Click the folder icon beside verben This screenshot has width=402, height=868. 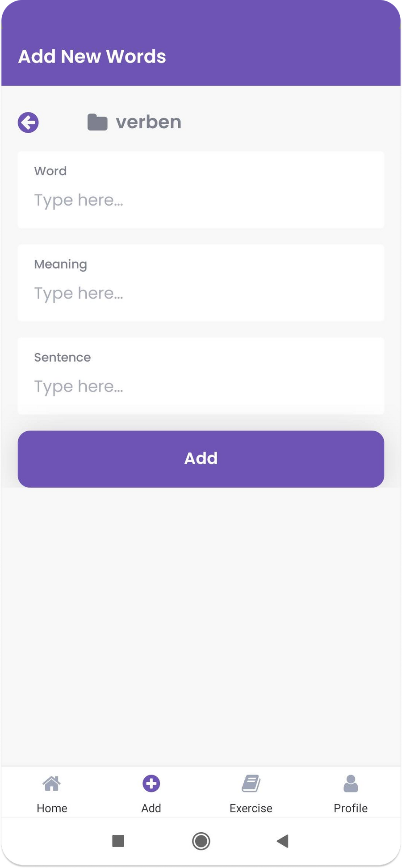coord(97,122)
